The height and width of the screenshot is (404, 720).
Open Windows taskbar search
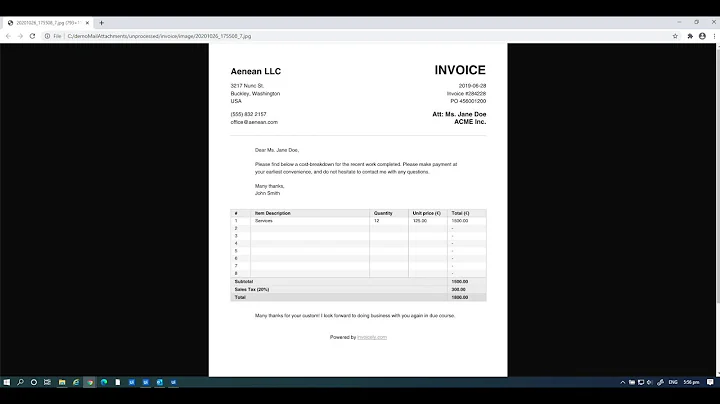click(20, 382)
